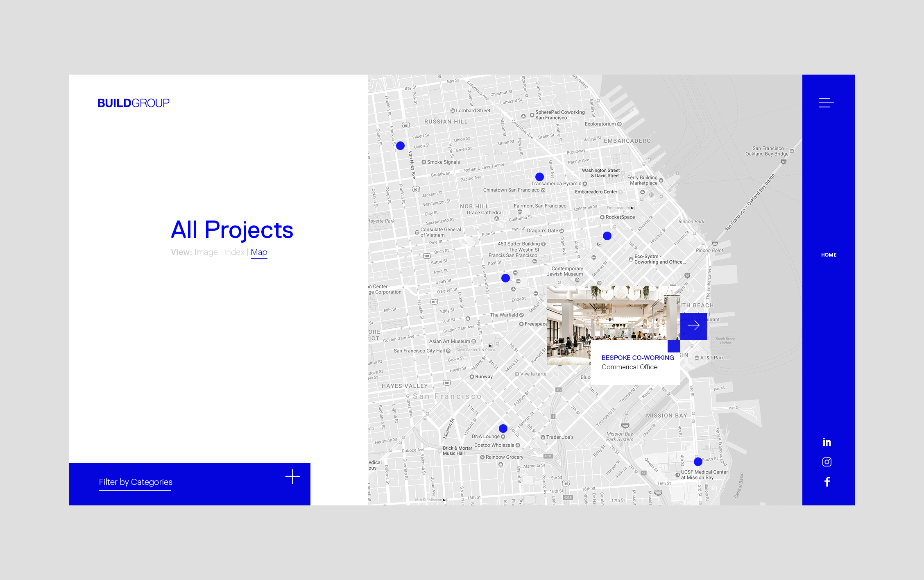Click the plus icon in filter bar
924x580 pixels.
click(x=292, y=477)
